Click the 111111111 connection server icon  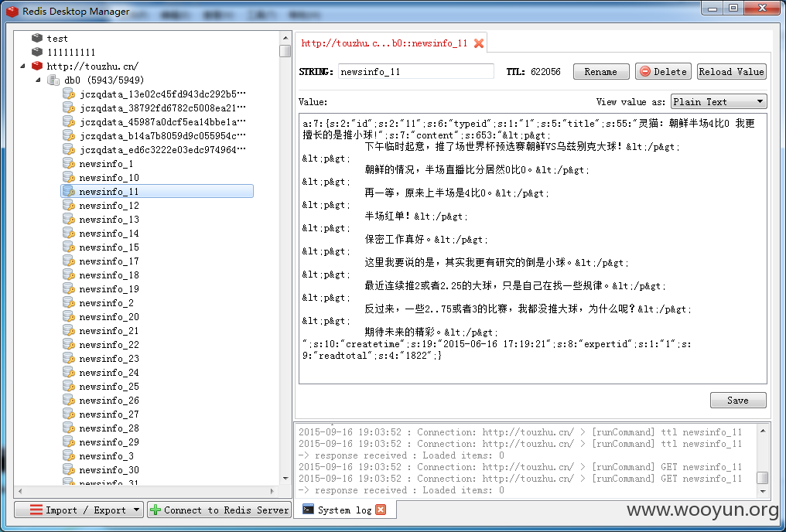(x=37, y=52)
